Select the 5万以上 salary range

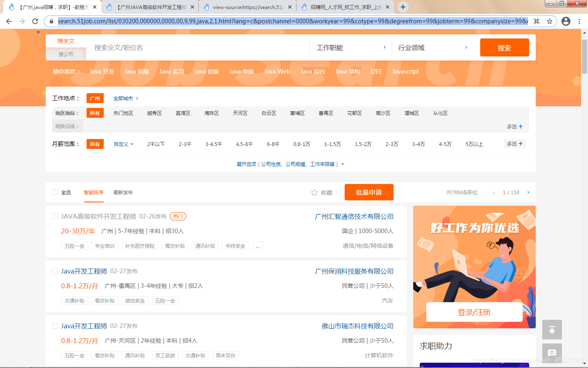tap(474, 144)
